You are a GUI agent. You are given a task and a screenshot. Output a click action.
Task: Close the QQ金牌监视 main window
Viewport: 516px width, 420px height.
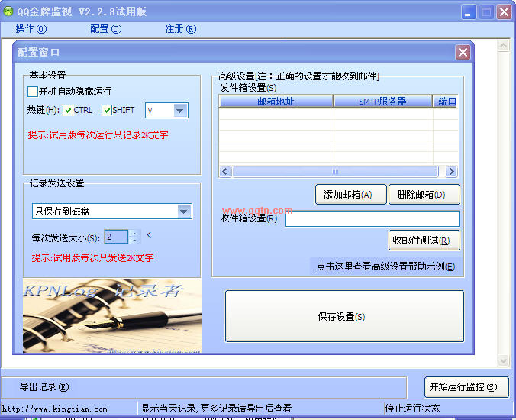[504, 12]
